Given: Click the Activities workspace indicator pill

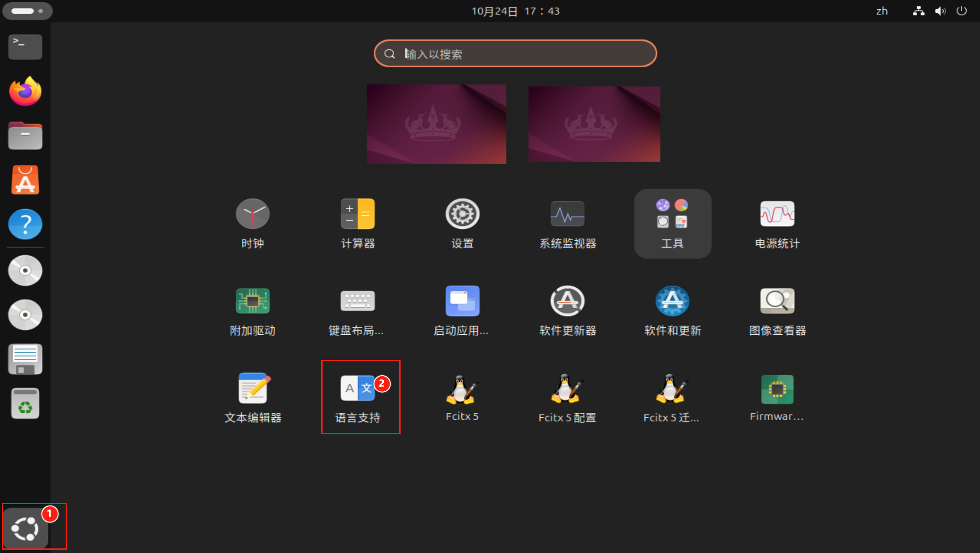Looking at the screenshot, I should 27,11.
